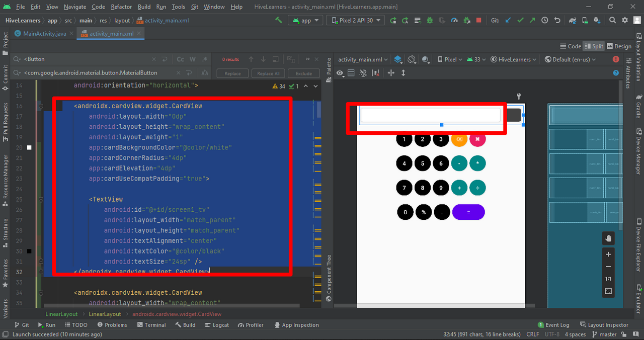Open the Profile app gauge icon

click(454, 20)
